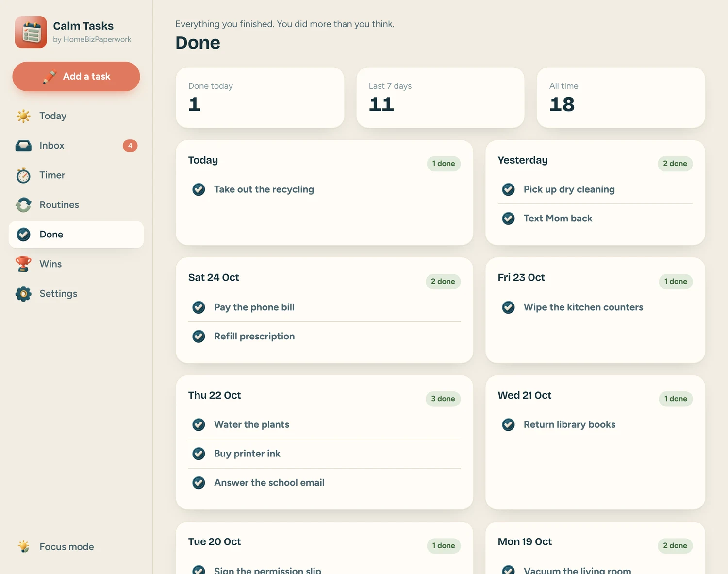Screen dimensions: 728x574
Task: Turn on Focus mode
Action: (x=76, y=547)
